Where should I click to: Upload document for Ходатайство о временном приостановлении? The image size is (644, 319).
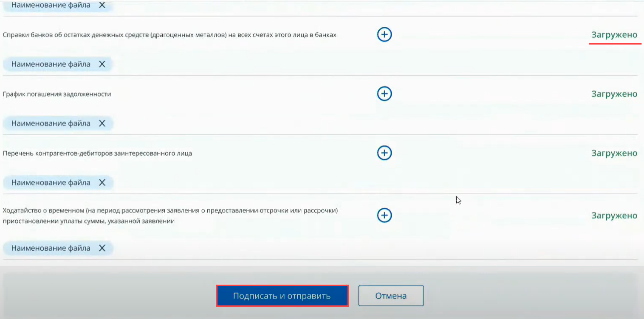point(384,215)
